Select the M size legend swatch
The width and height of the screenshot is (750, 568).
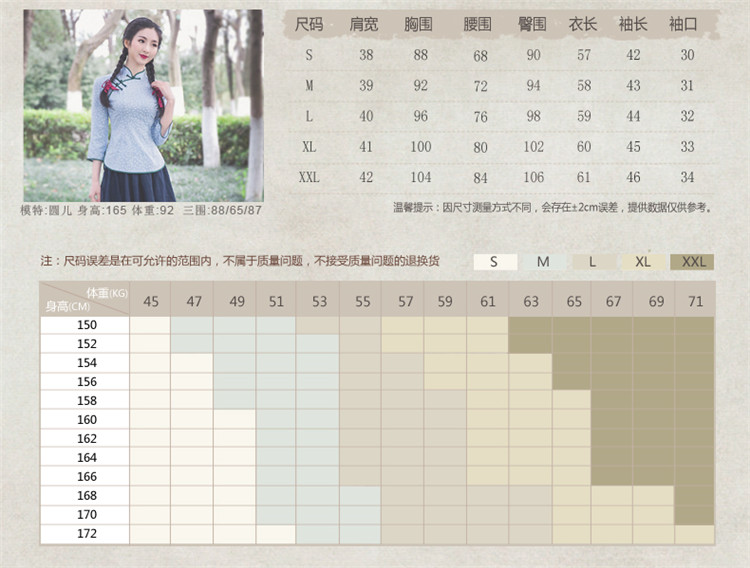(x=543, y=262)
